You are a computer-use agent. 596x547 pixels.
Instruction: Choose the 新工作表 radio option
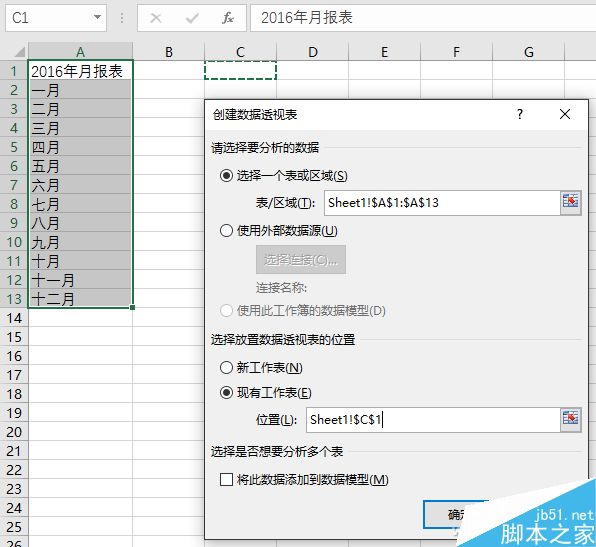pyautogui.click(x=226, y=367)
